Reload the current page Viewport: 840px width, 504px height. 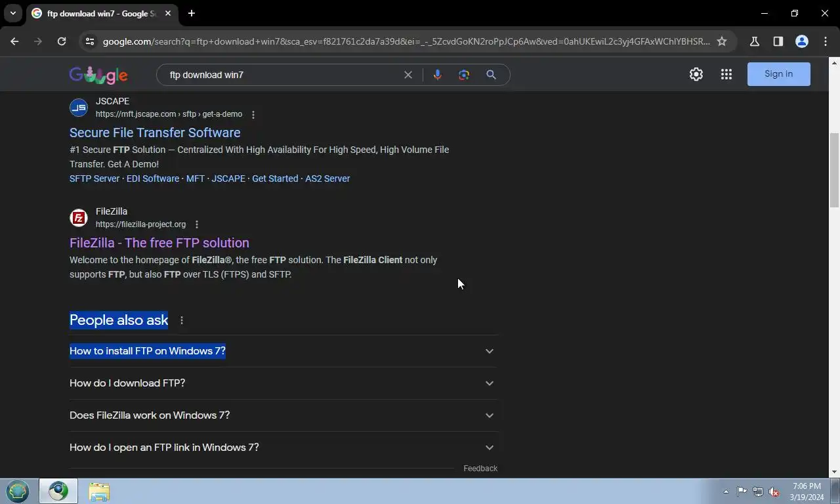[62, 41]
